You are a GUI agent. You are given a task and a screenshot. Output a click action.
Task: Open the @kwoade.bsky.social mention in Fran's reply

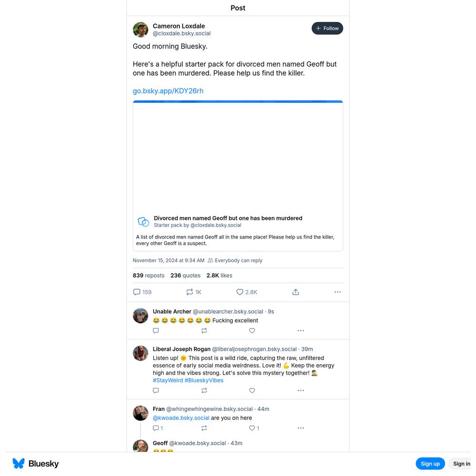181,418
